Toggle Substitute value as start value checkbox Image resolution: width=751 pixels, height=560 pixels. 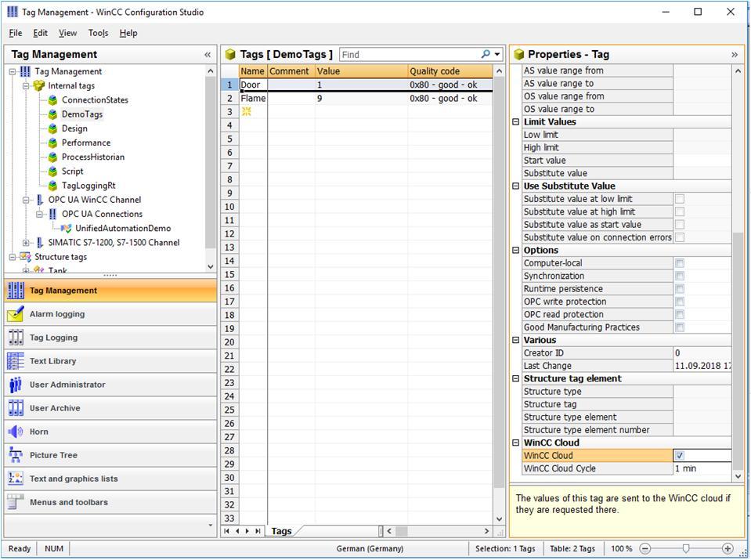(x=679, y=224)
